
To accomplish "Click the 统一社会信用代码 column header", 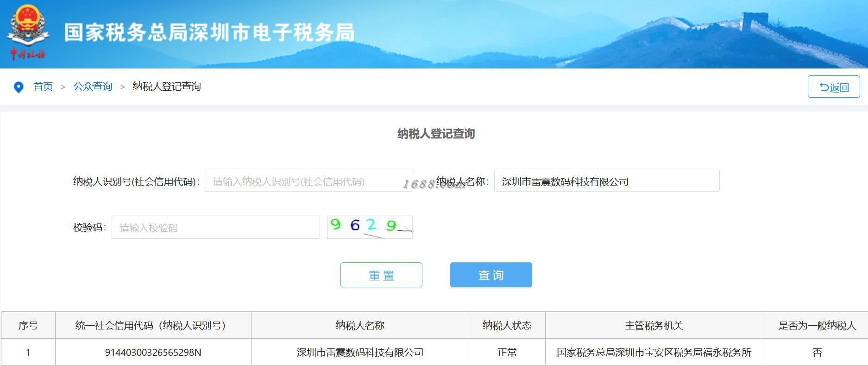I will [153, 325].
